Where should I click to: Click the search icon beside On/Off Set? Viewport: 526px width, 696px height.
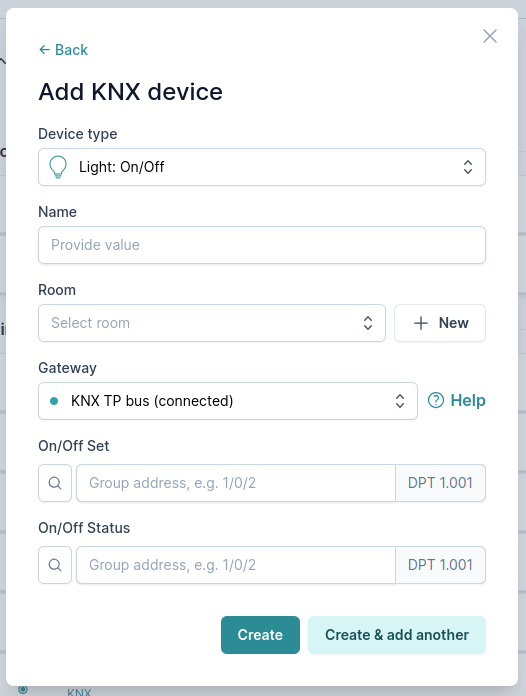[55, 483]
